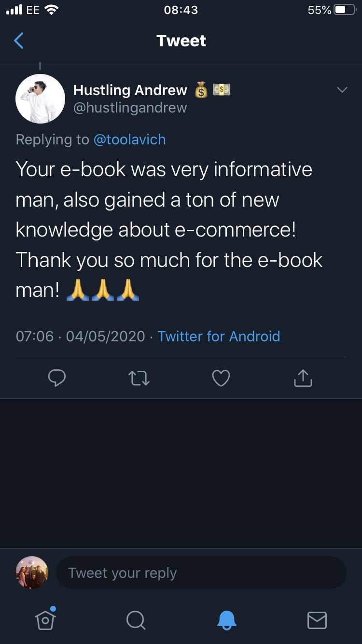Reply to the tweet via the speech bubble icon
This screenshot has height=644, width=362.
click(x=57, y=378)
